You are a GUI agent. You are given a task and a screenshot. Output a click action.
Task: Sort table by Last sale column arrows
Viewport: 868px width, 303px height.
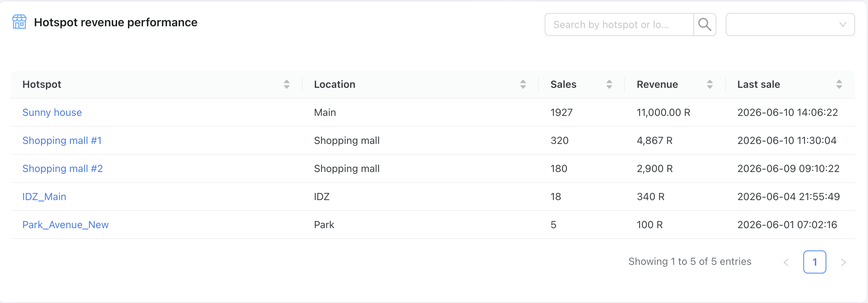click(839, 84)
